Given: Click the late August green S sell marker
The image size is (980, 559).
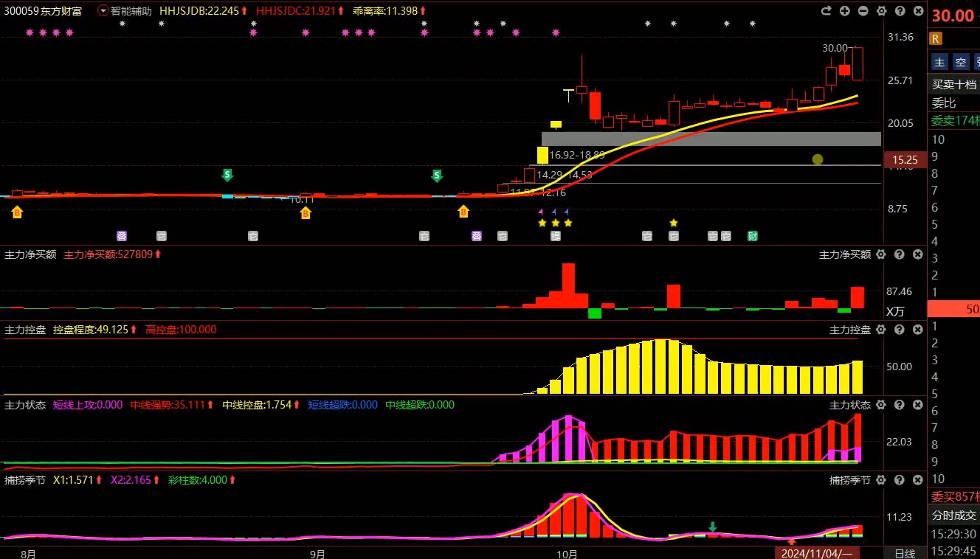Looking at the screenshot, I should (227, 175).
